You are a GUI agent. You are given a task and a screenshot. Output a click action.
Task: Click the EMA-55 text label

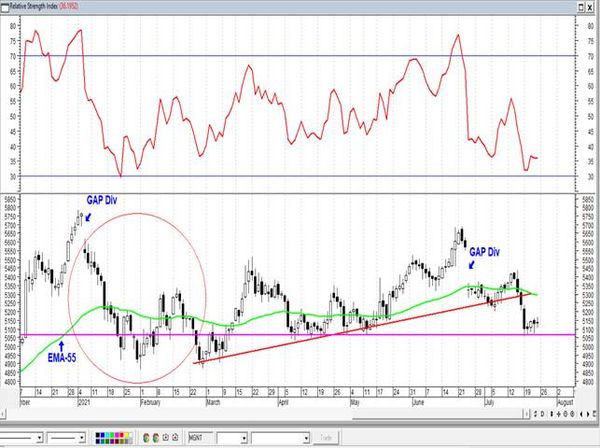pyautogui.click(x=62, y=358)
